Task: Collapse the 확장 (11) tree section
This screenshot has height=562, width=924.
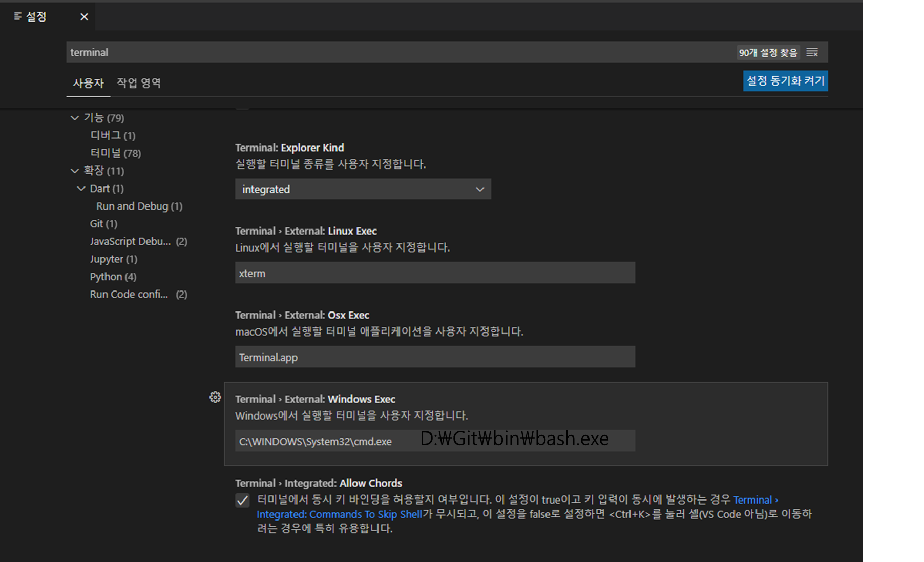Action: click(75, 171)
